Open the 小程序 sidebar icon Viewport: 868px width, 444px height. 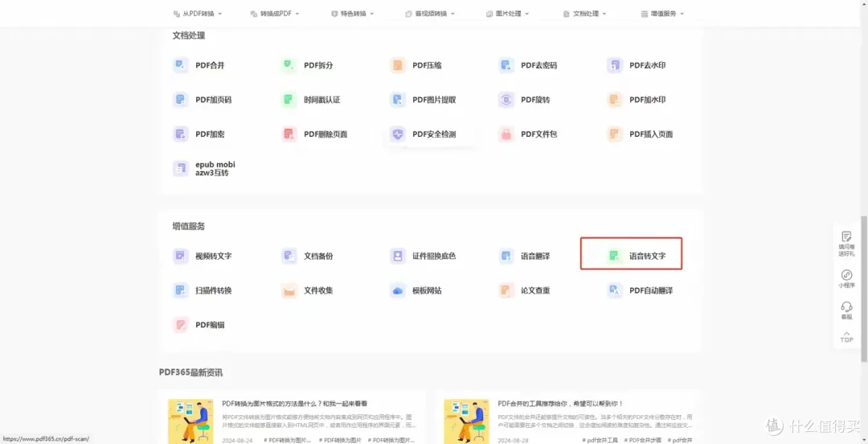(846, 275)
